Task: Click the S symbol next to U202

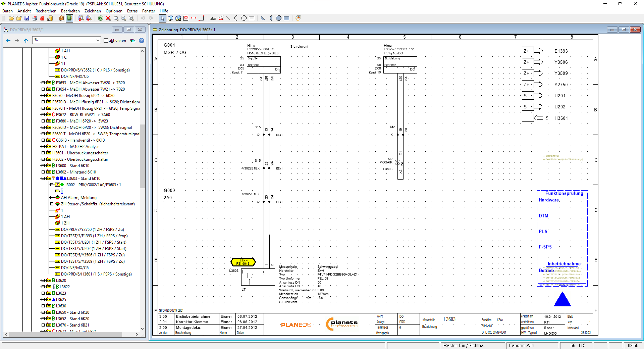Action: (532, 107)
